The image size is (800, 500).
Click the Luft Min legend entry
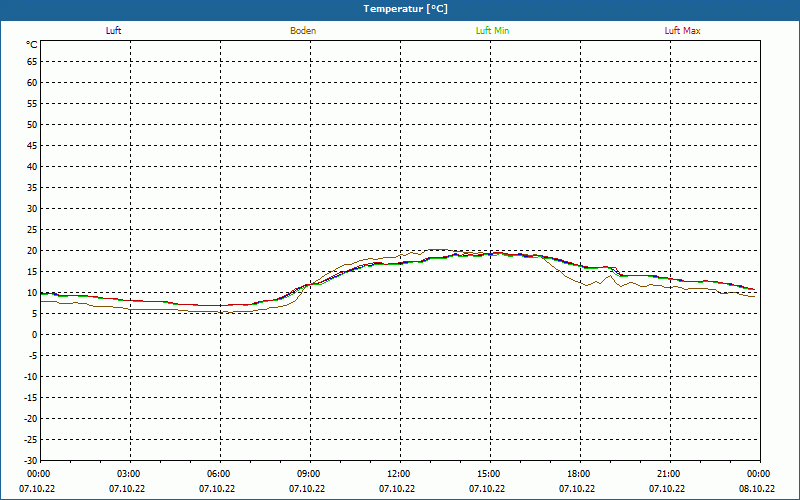(492, 31)
